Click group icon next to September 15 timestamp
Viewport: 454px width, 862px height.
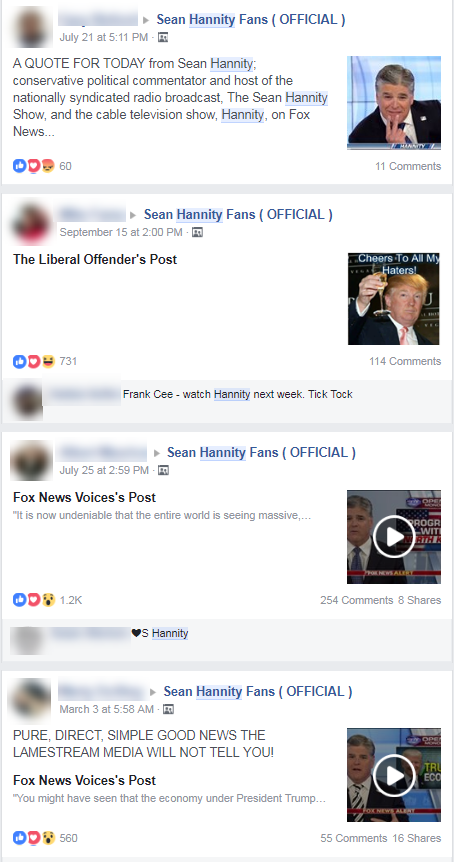click(198, 233)
